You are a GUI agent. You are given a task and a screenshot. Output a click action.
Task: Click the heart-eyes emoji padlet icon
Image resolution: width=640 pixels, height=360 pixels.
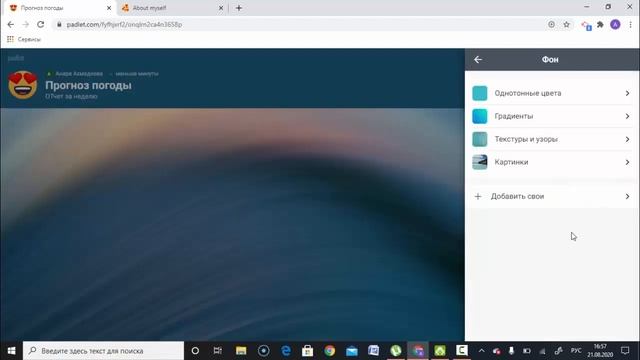coord(23,84)
